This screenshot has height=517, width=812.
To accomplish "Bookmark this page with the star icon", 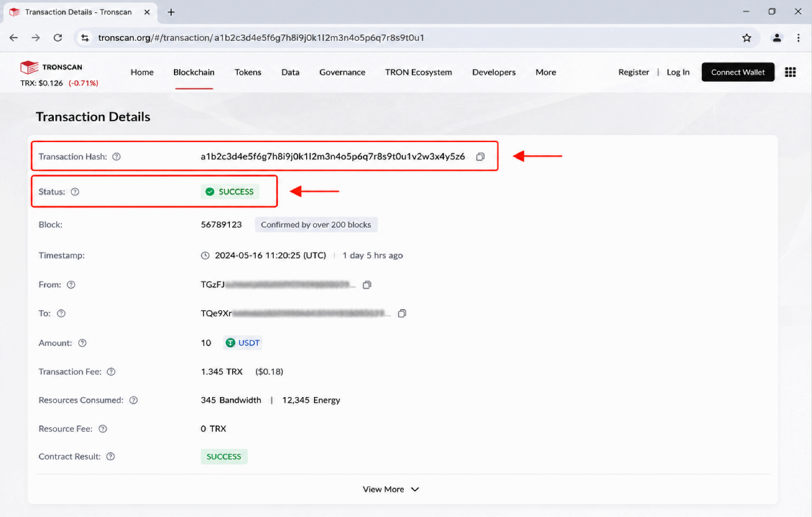I will tap(746, 38).
